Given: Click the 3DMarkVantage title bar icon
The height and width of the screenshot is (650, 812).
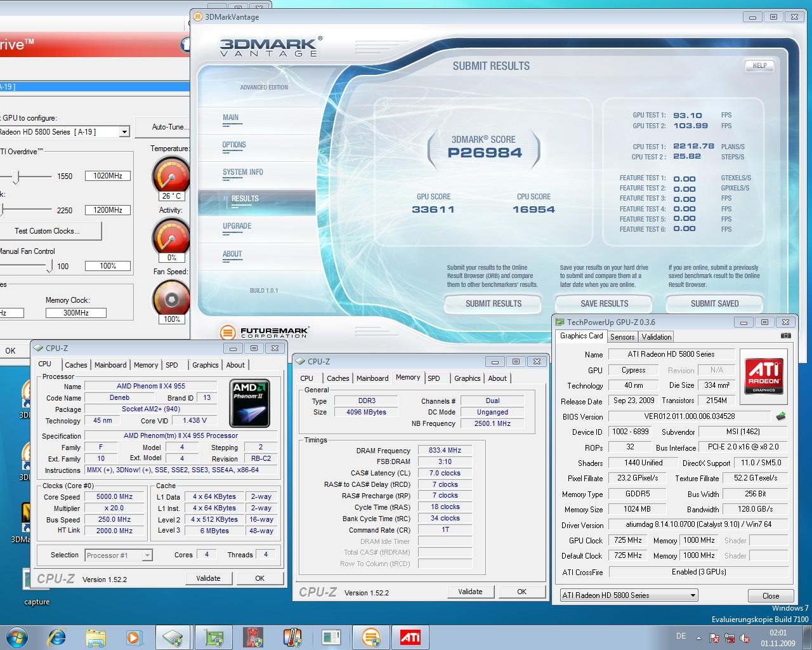Looking at the screenshot, I should coord(199,17).
